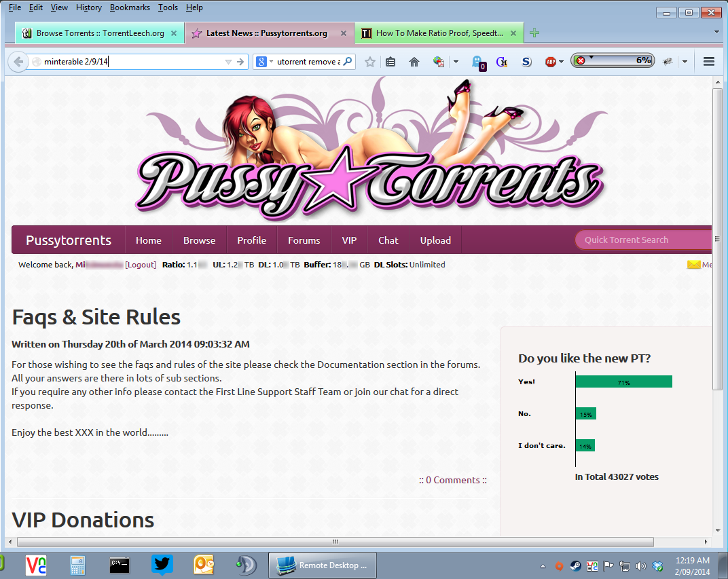
Task: Expand the dropdown next to the PDF globe icon
Action: click(x=456, y=62)
